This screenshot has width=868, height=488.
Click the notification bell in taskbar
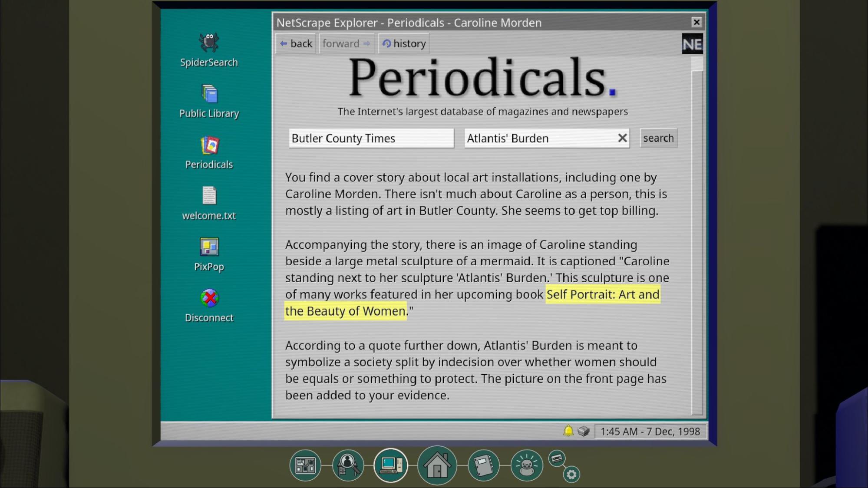pos(568,431)
